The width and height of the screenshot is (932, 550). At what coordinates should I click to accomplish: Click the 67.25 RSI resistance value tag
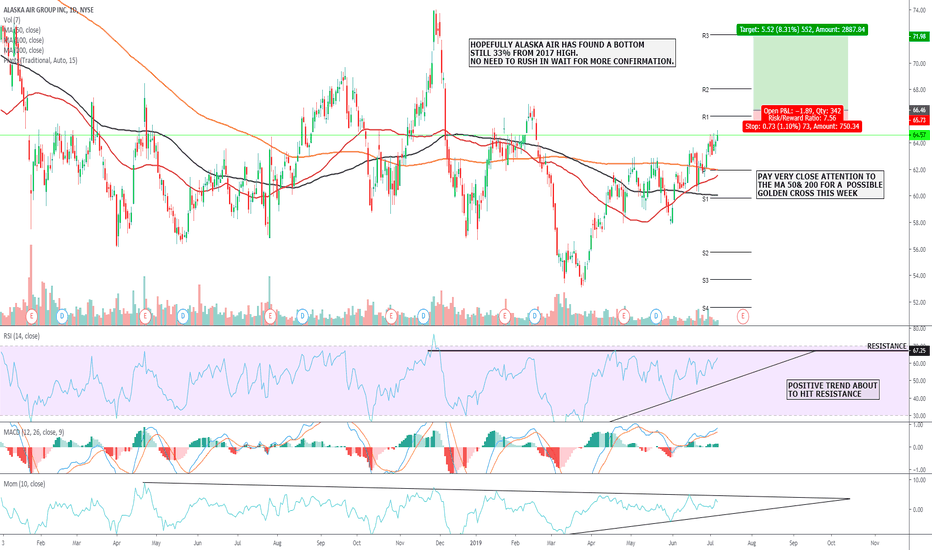tap(919, 351)
